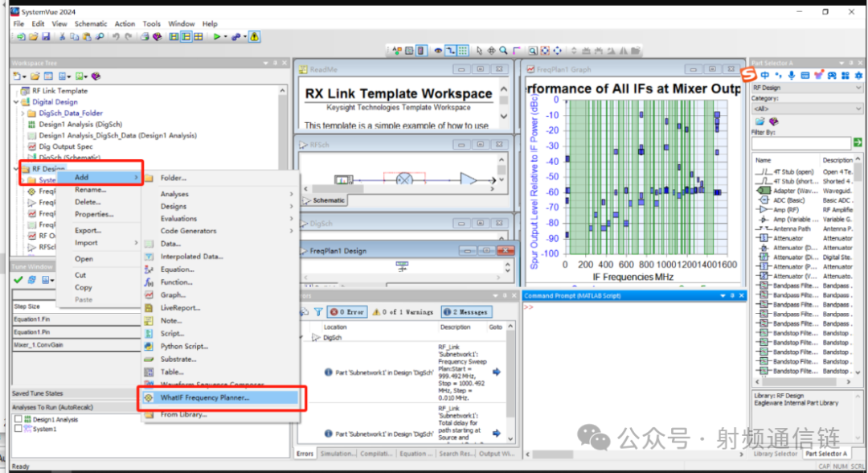Screen dimensions: 868x473
Task: Click the green Run analysis play icon
Action: pos(217,36)
